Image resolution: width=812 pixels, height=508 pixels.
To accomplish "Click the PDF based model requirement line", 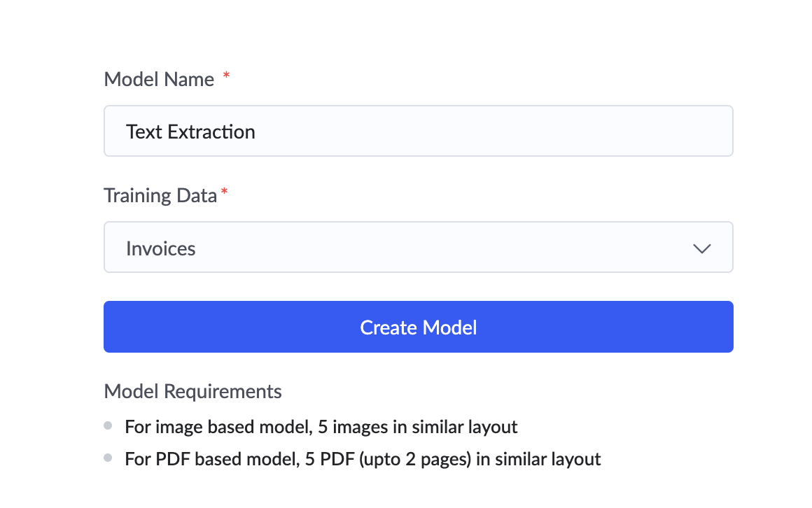I will coord(363,459).
